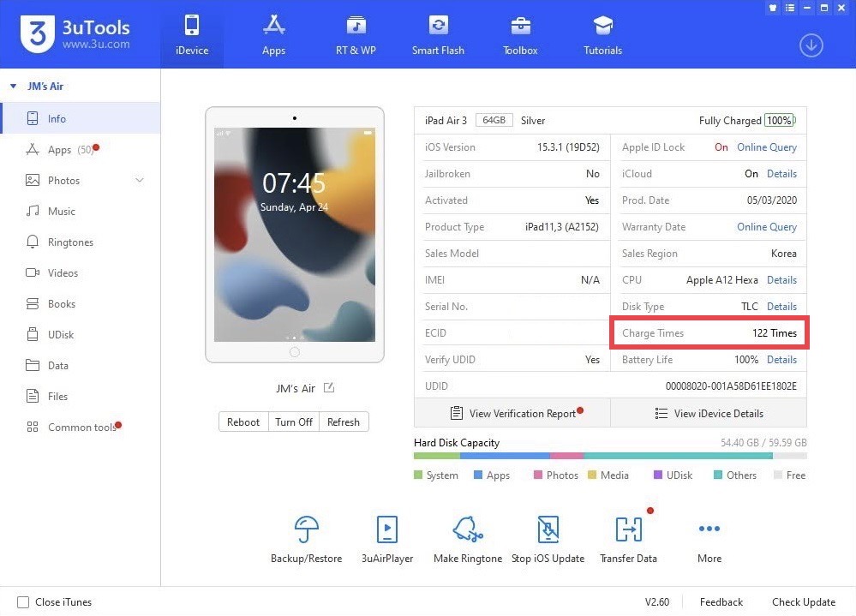Open Common tools in the sidebar
Screen dimensions: 856x616
81,428
